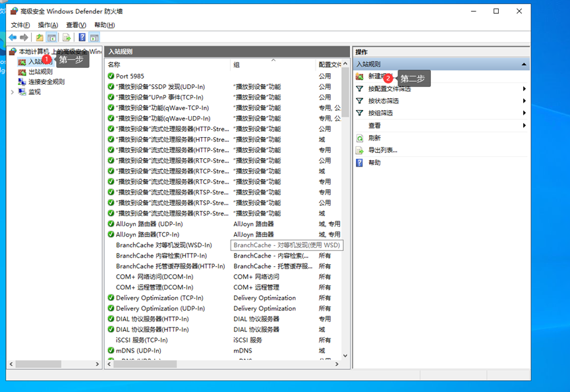570x392 pixels.
Task: Click the 连接安全规则 tree icon
Action: 22,82
